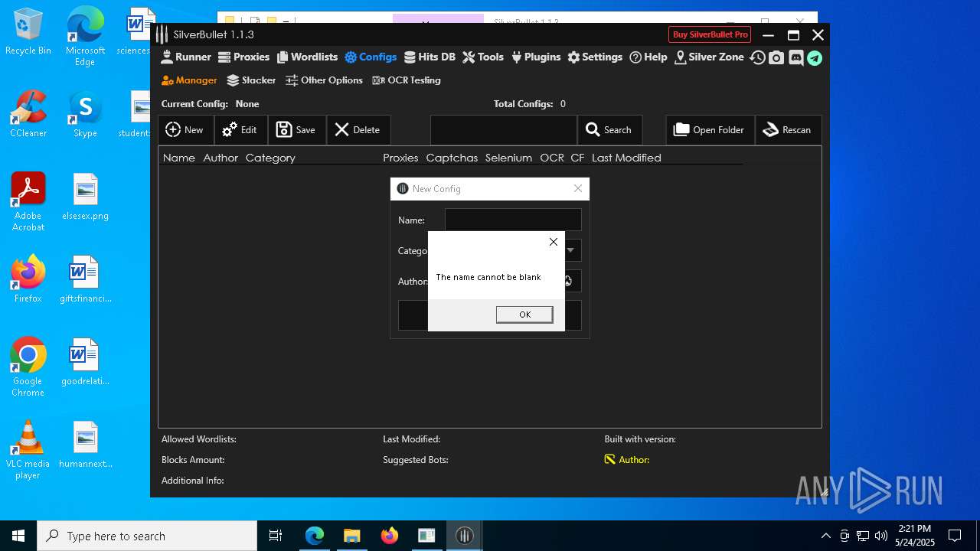Click the New config button
This screenshot has height=551, width=980.
[185, 130]
